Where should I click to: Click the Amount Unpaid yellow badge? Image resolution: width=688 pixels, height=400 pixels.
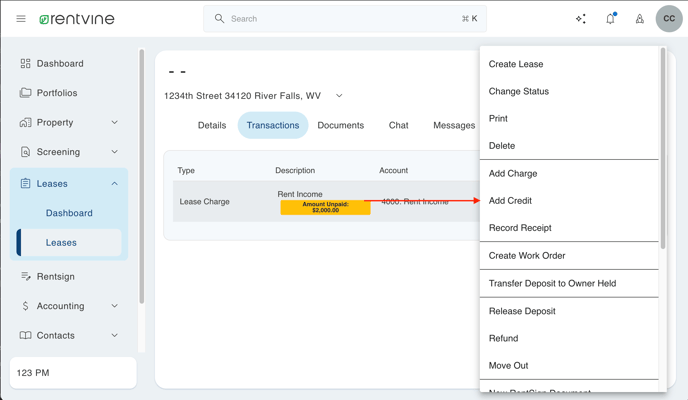tap(325, 208)
